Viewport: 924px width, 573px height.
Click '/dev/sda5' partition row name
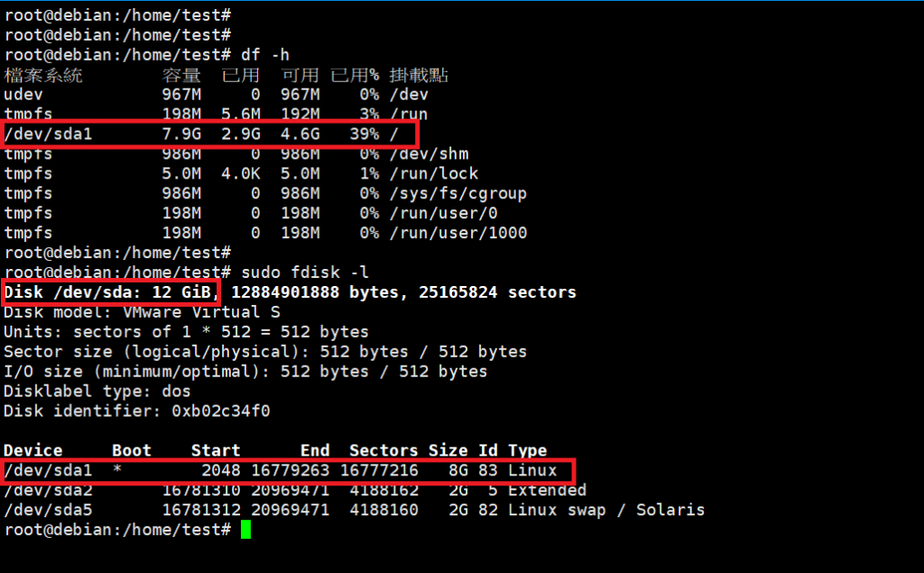49,510
